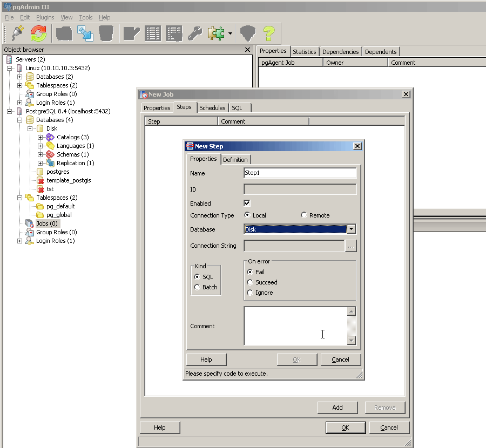Viewport: 486px width, 448px height.
Task: Click the Schemas (1) icon
Action: point(50,154)
